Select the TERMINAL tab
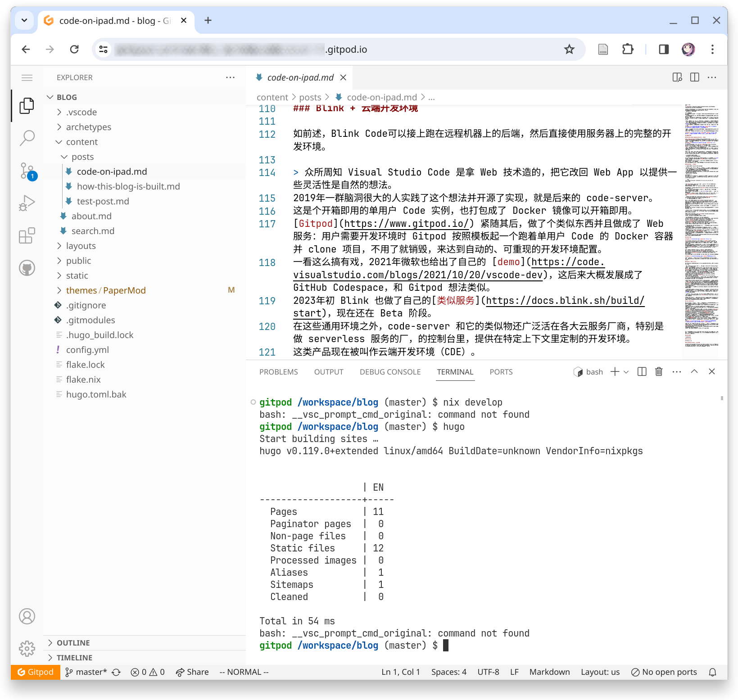 (455, 372)
